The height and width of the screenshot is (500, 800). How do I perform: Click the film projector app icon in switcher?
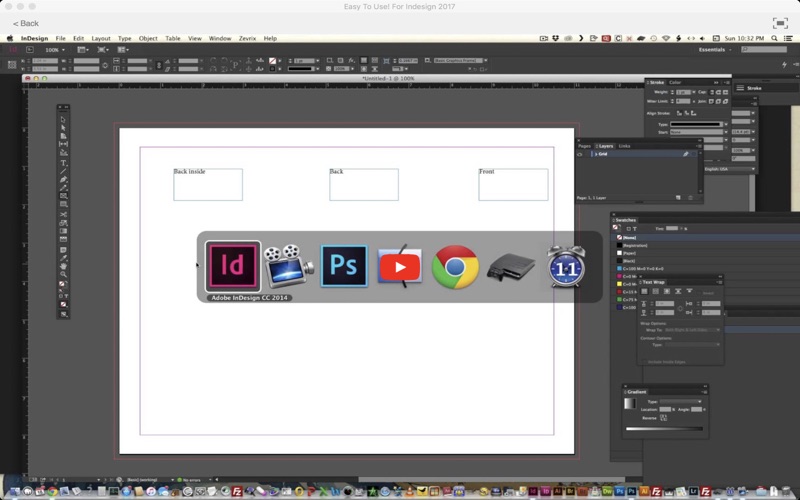(288, 266)
